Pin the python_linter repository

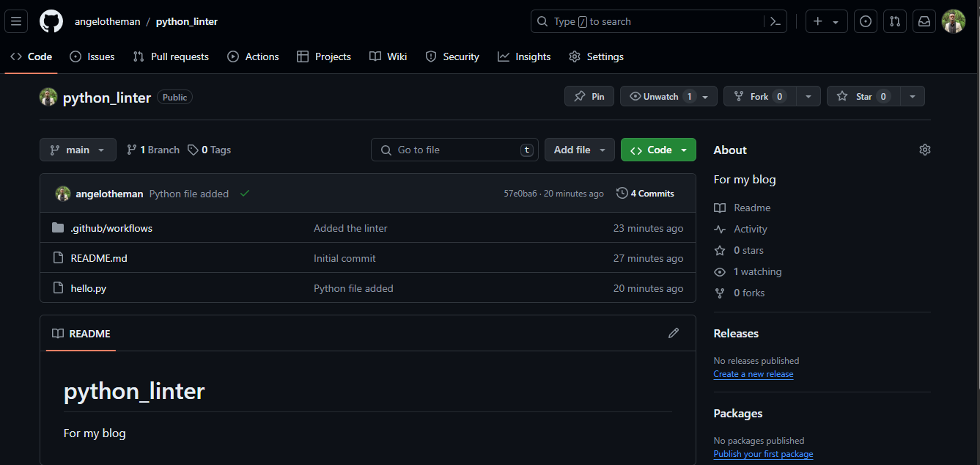click(589, 96)
